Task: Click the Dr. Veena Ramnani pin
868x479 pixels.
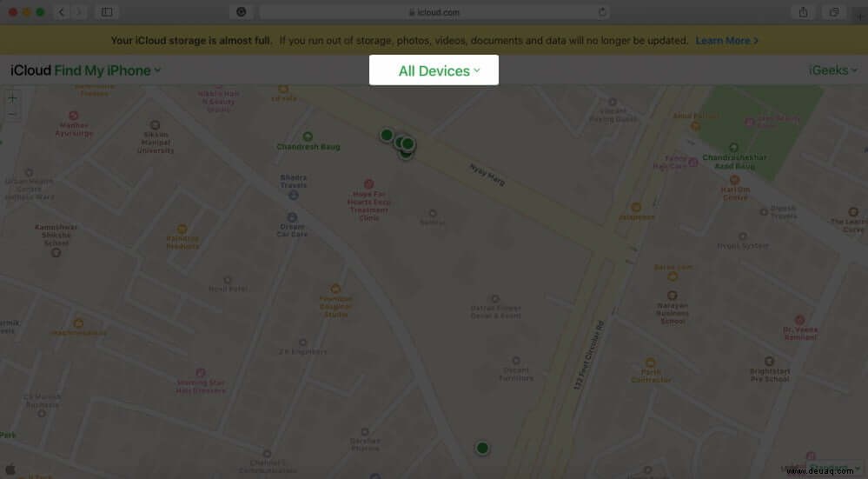Action: 800,320
